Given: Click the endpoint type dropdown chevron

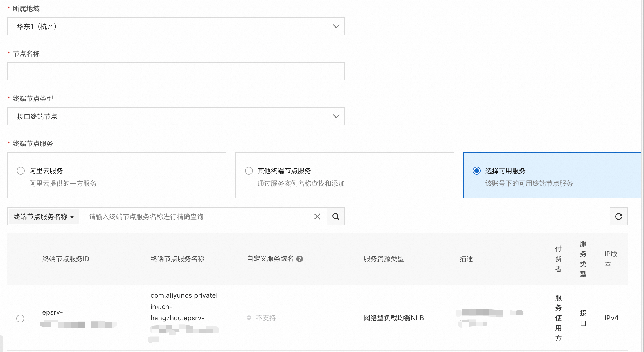Looking at the screenshot, I should [x=336, y=116].
